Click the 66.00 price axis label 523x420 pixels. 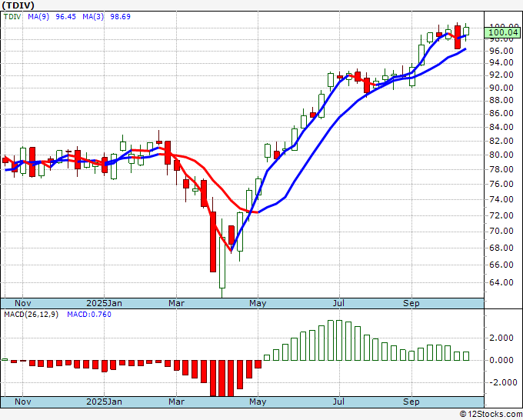tap(501, 265)
